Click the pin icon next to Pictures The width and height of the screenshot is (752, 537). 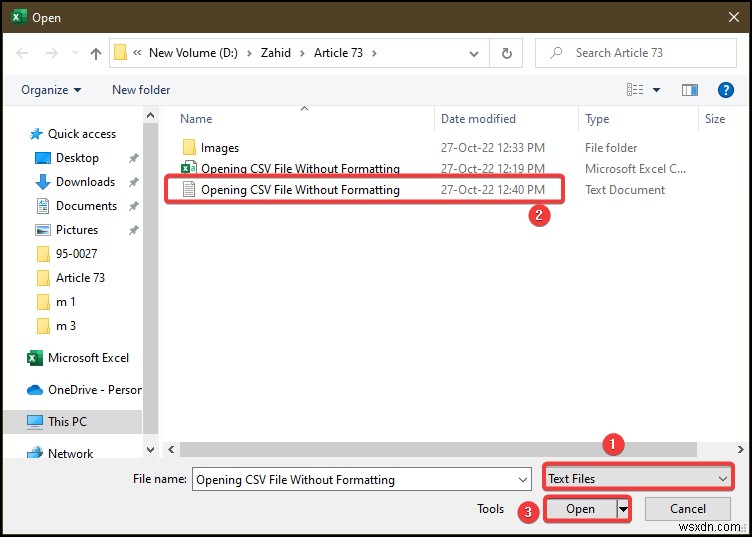134,230
